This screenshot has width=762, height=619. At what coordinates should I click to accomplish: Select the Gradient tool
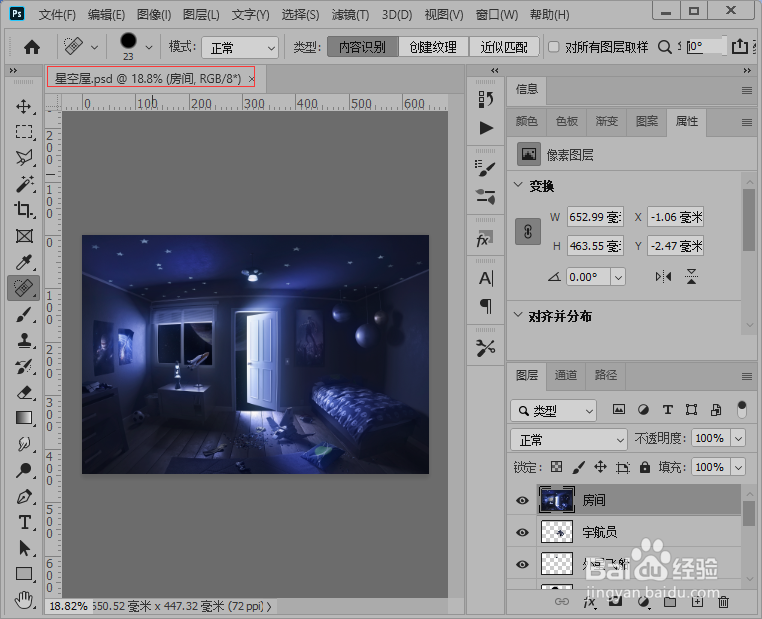(x=24, y=418)
